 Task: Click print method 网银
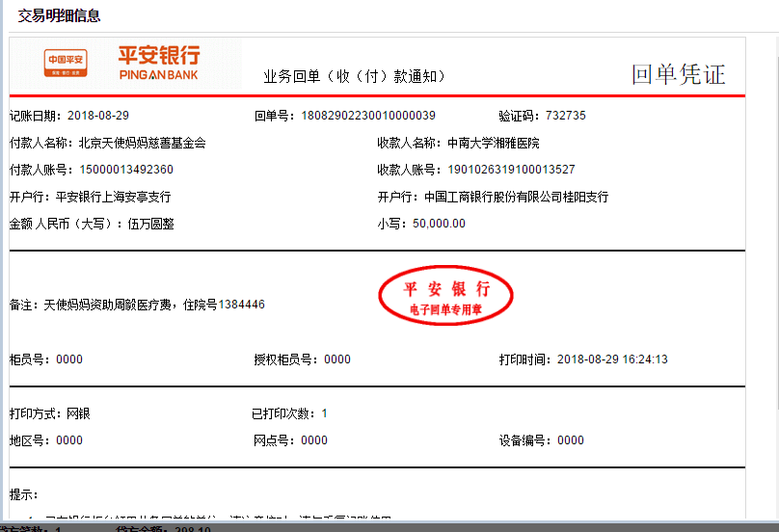click(78, 413)
